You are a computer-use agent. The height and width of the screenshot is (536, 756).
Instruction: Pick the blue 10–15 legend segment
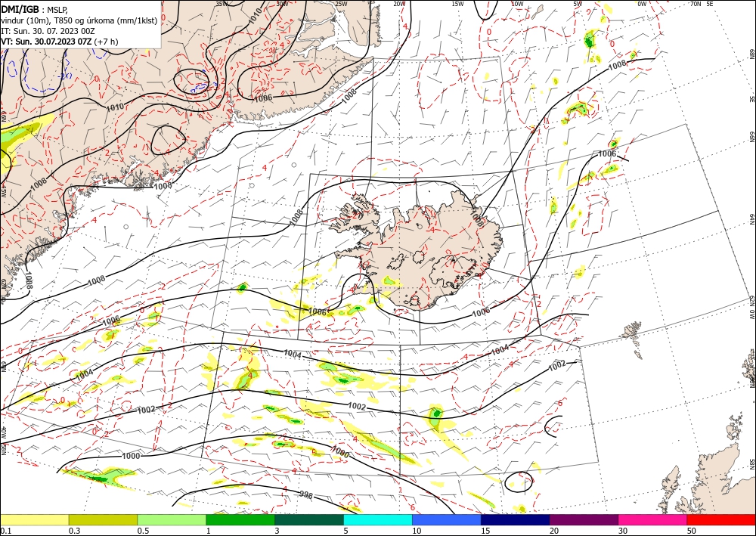click(447, 519)
